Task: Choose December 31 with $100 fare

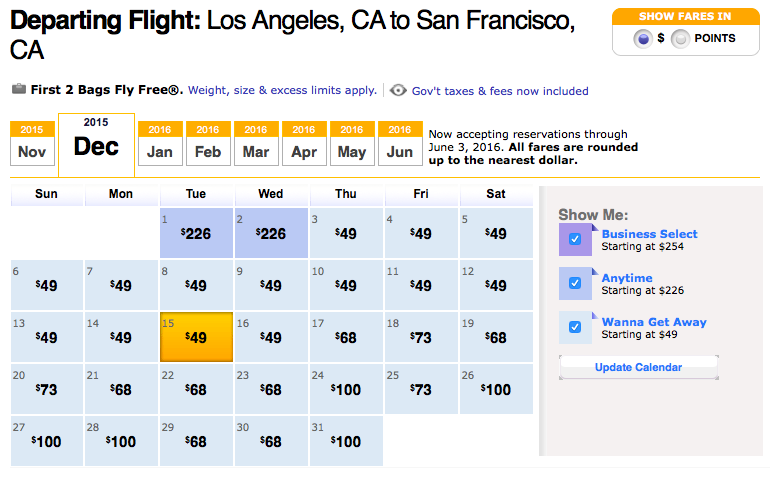Action: [346, 441]
